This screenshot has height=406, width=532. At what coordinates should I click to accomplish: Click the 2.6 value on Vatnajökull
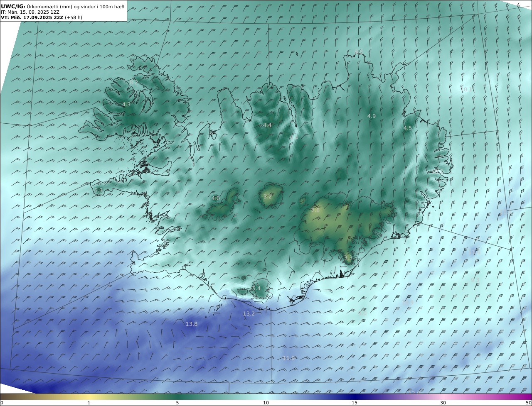tap(315, 210)
